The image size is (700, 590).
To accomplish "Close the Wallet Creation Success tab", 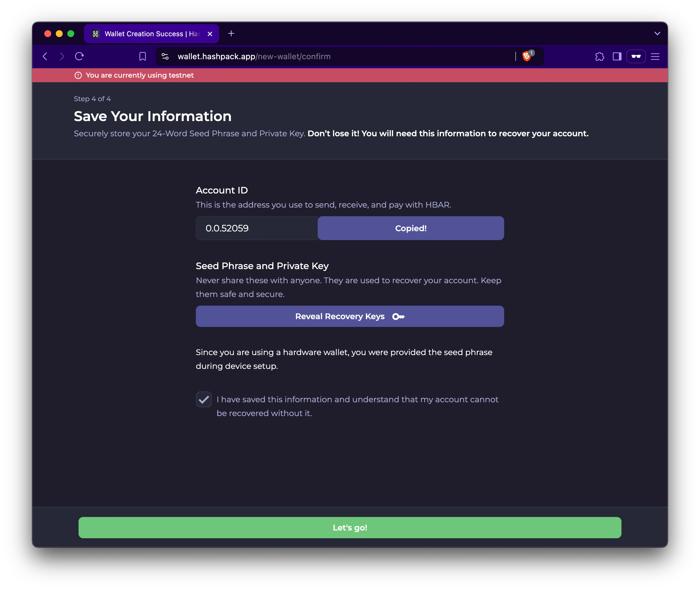I will tap(210, 34).
